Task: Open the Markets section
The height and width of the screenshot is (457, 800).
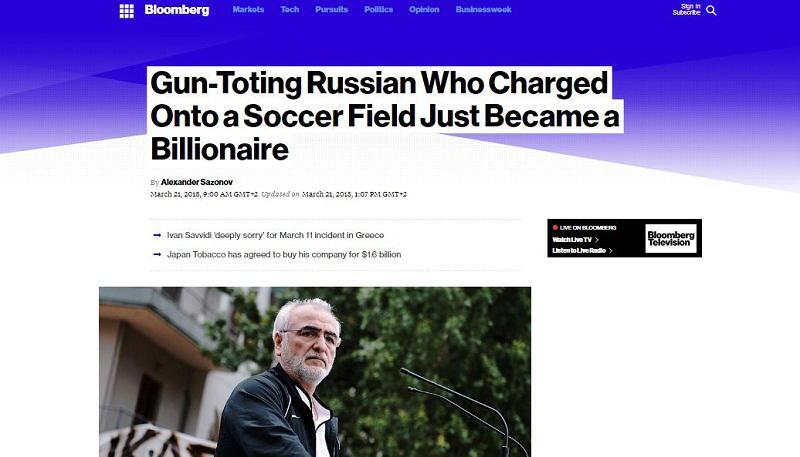Action: pyautogui.click(x=249, y=10)
